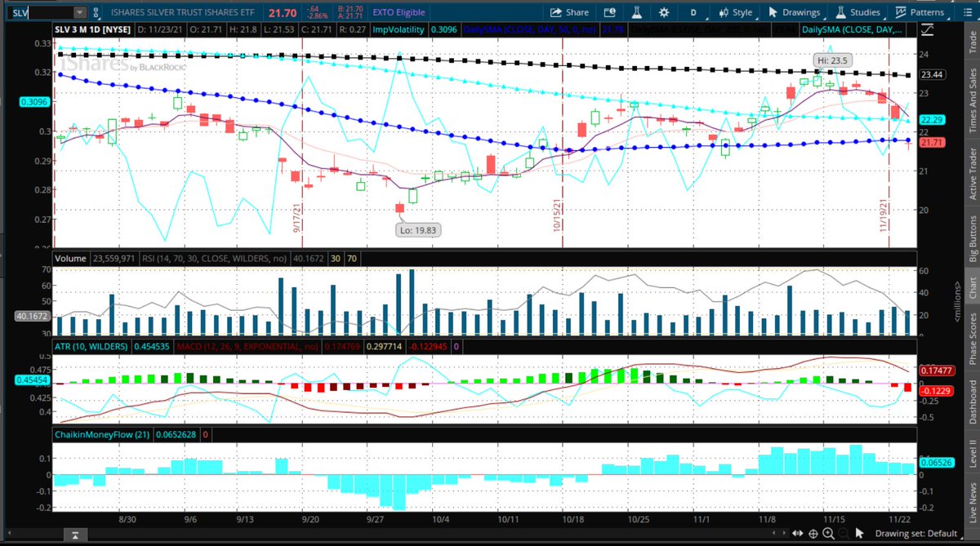
Task: Click the 22.29 price axis label
Action: click(932, 120)
